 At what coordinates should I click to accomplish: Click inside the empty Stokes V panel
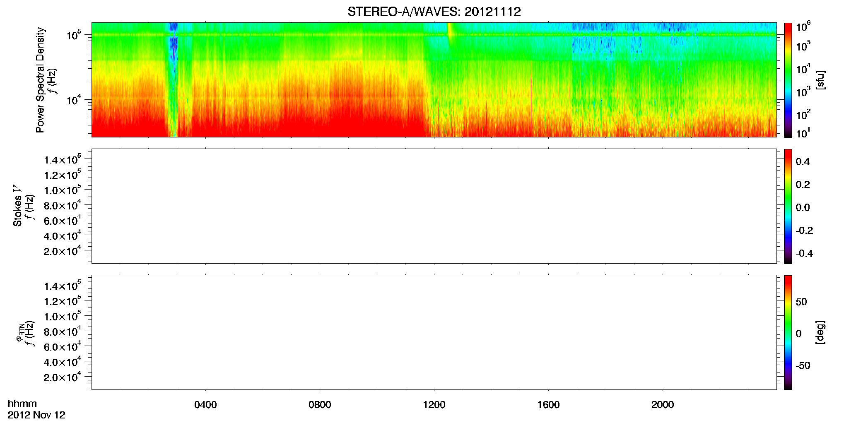434,206
